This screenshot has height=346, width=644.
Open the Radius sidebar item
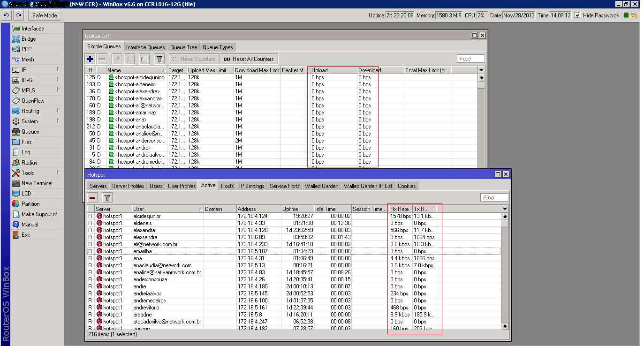[x=29, y=163]
